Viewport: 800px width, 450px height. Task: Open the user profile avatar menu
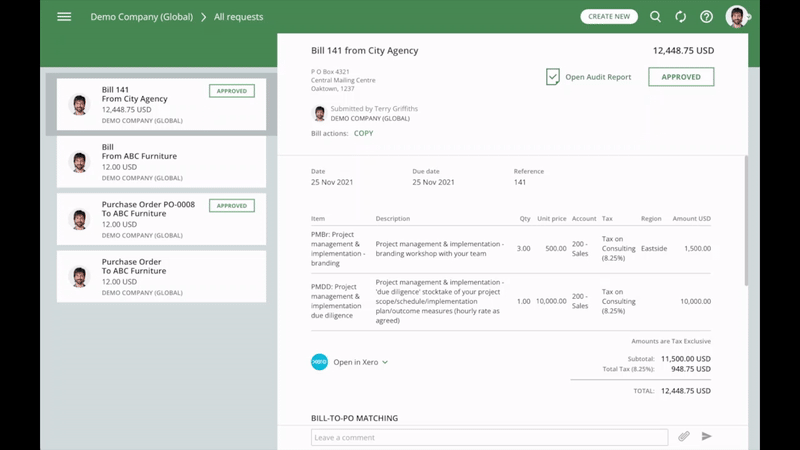click(737, 17)
